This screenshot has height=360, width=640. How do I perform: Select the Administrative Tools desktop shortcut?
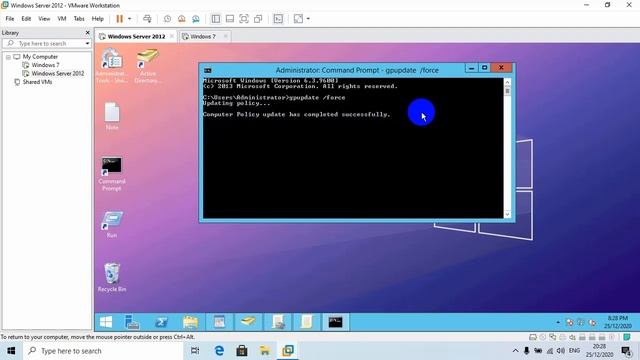point(112,65)
